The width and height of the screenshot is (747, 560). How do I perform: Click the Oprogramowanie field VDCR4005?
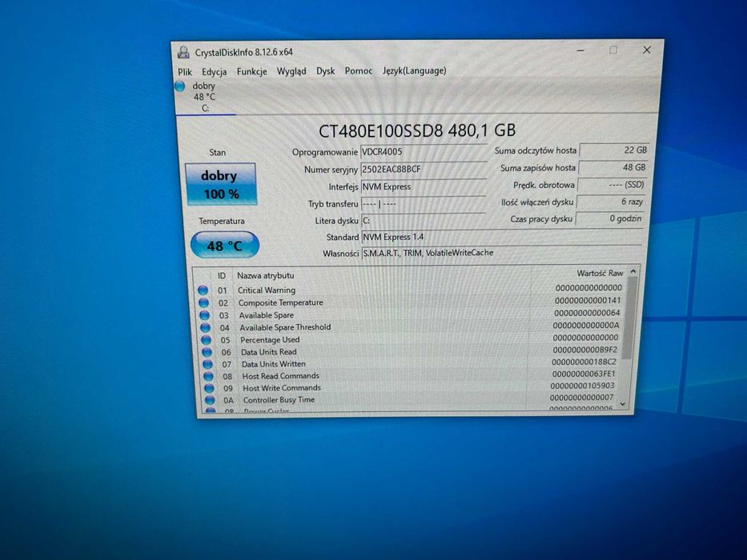click(x=423, y=152)
